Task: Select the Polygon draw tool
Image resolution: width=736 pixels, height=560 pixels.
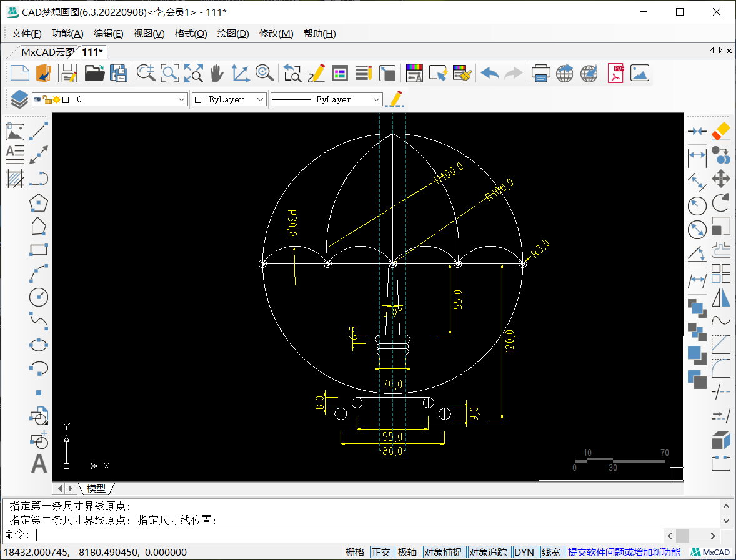Action: click(39, 203)
